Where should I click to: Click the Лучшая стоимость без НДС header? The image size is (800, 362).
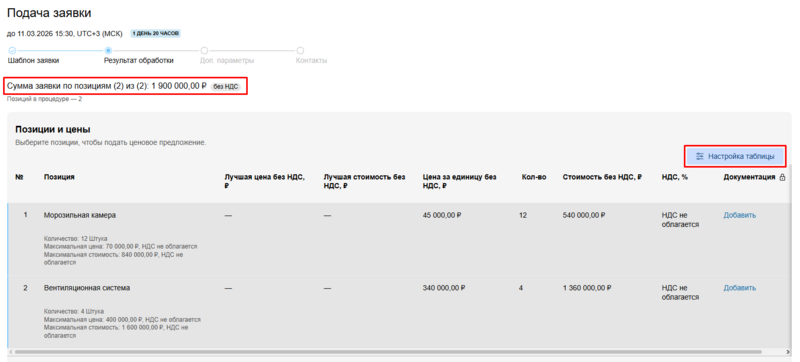pos(364,181)
